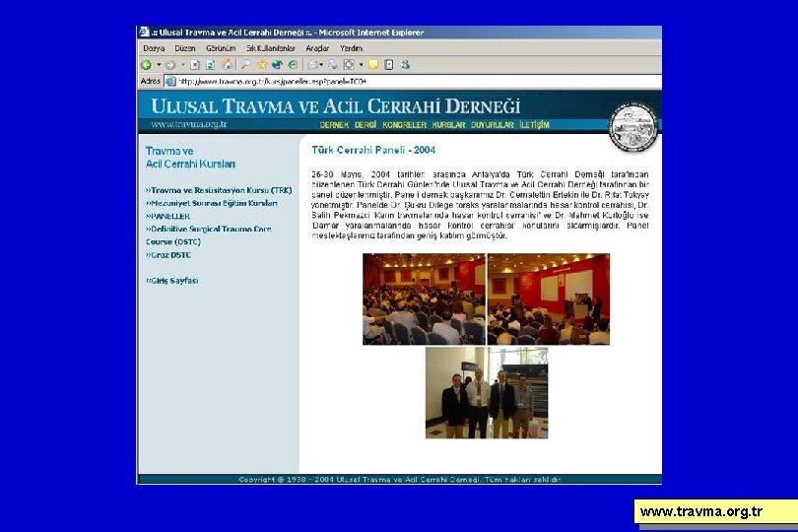Open Favorites with the star icon
798x532 pixels.
pos(262,65)
